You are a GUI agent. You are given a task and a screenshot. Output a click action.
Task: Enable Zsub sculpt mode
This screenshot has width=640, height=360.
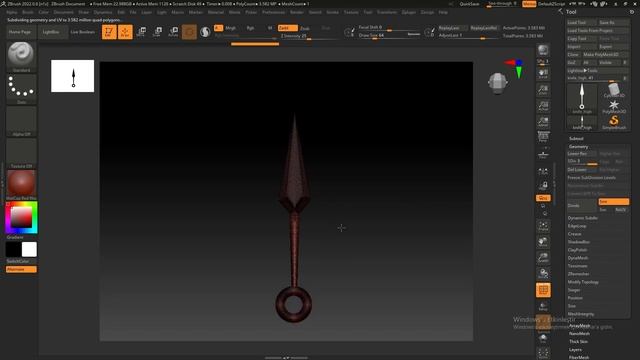tap(305, 29)
